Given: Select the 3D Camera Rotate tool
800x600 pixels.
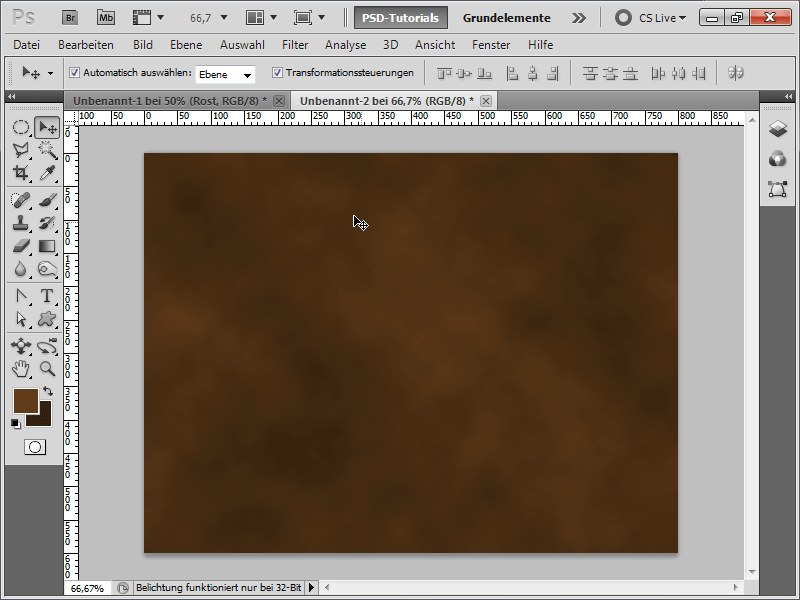Looking at the screenshot, I should (x=47, y=346).
